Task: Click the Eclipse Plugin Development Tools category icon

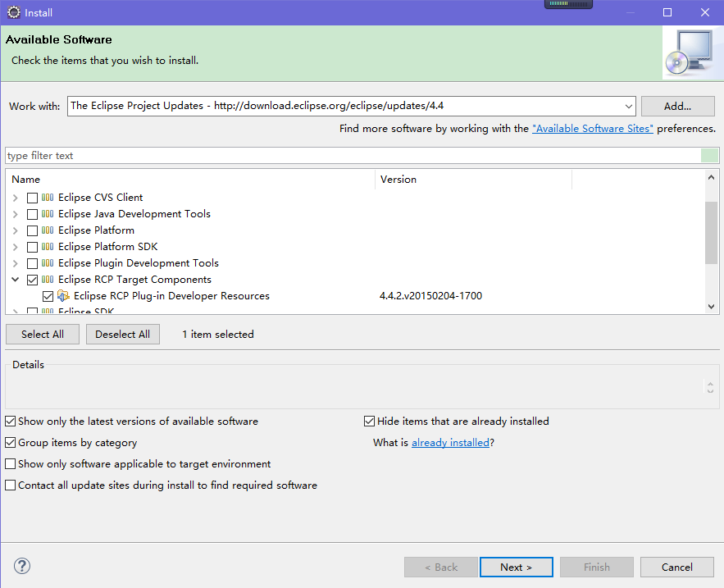Action: (48, 262)
